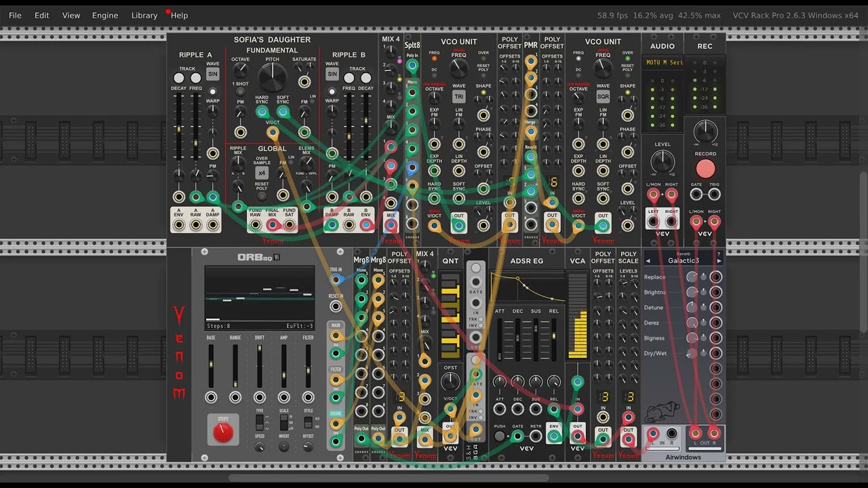Click the AUDIO L/MON input jack

[x=654, y=196]
